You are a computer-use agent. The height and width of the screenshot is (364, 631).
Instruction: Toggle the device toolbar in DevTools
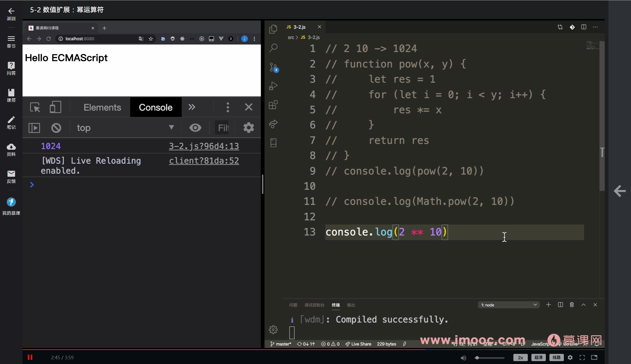55,107
